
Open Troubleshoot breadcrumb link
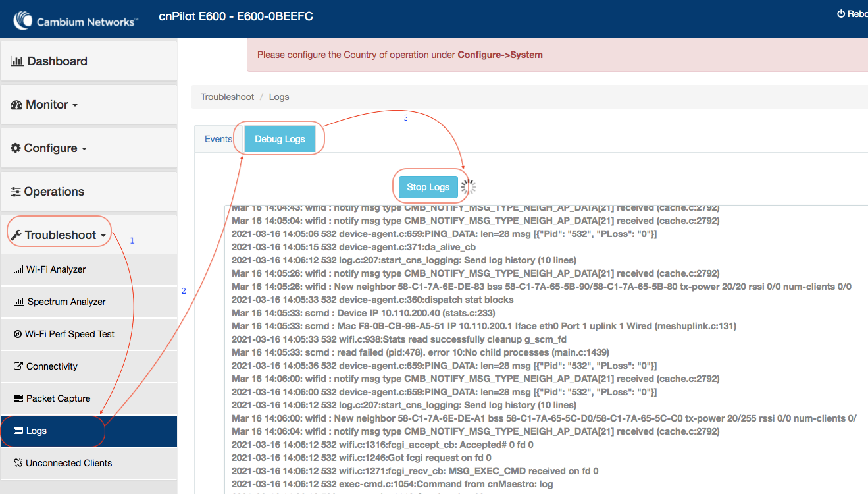(x=227, y=97)
